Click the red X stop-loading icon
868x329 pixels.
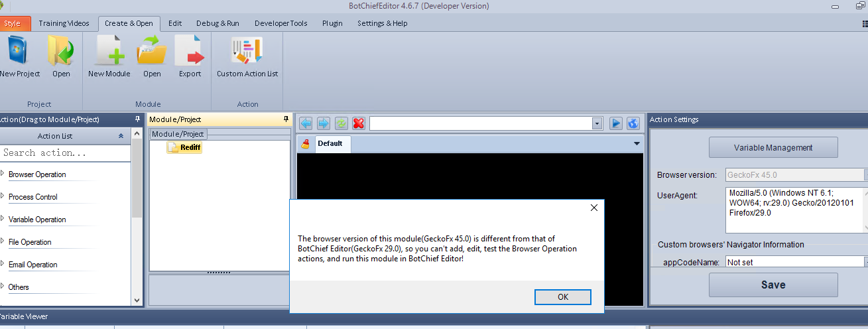pyautogui.click(x=359, y=123)
